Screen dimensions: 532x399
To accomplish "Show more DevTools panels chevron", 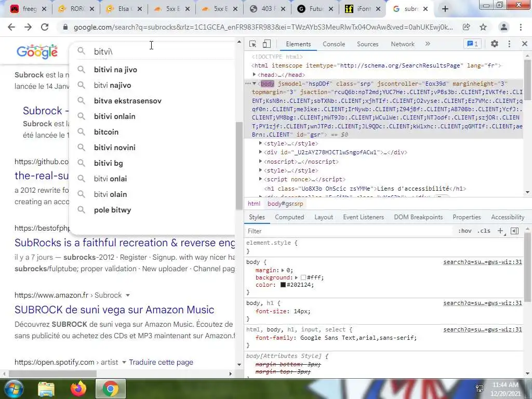I will (428, 44).
